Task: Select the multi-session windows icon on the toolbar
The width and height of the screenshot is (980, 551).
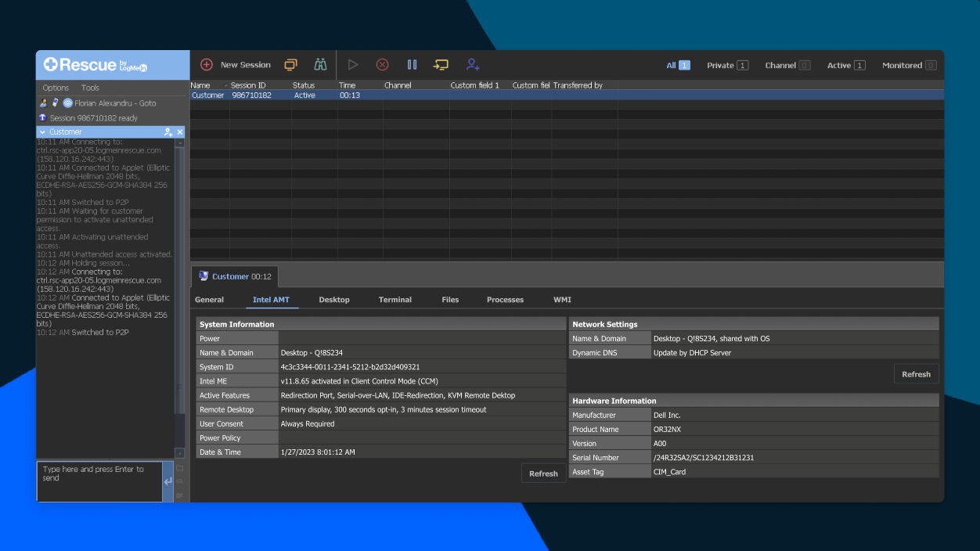Action: pos(290,64)
